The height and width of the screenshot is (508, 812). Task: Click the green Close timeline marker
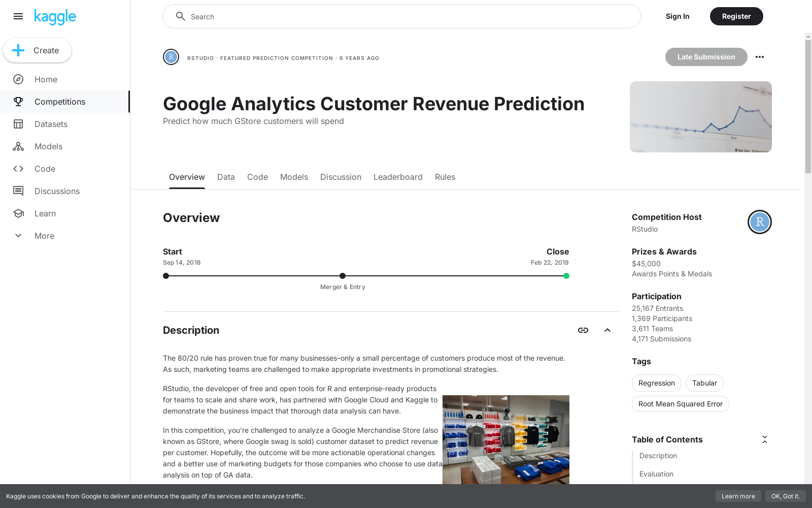(566, 276)
